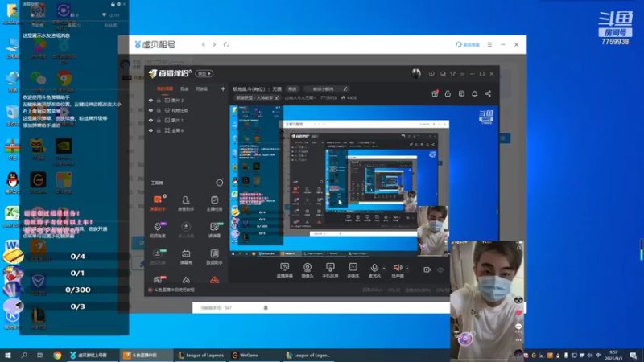Open the 弹幕秀 danmaku show tool
This screenshot has height=362, width=644.
[x=186, y=257]
